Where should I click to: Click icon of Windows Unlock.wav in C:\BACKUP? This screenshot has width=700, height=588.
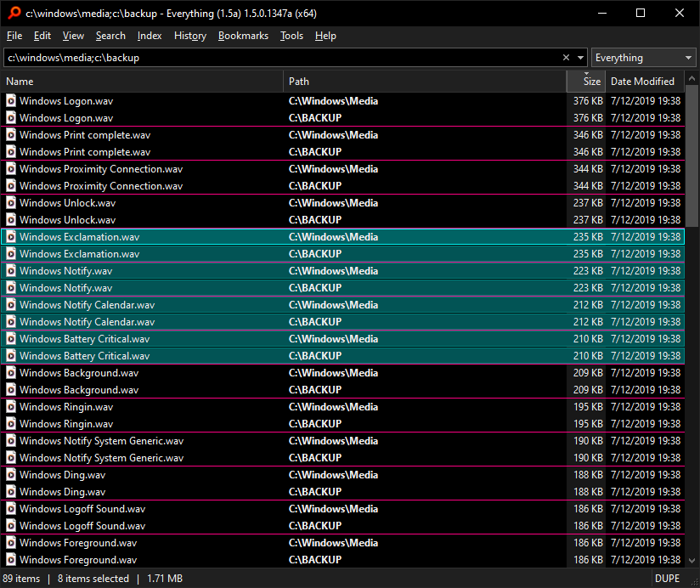click(11, 220)
